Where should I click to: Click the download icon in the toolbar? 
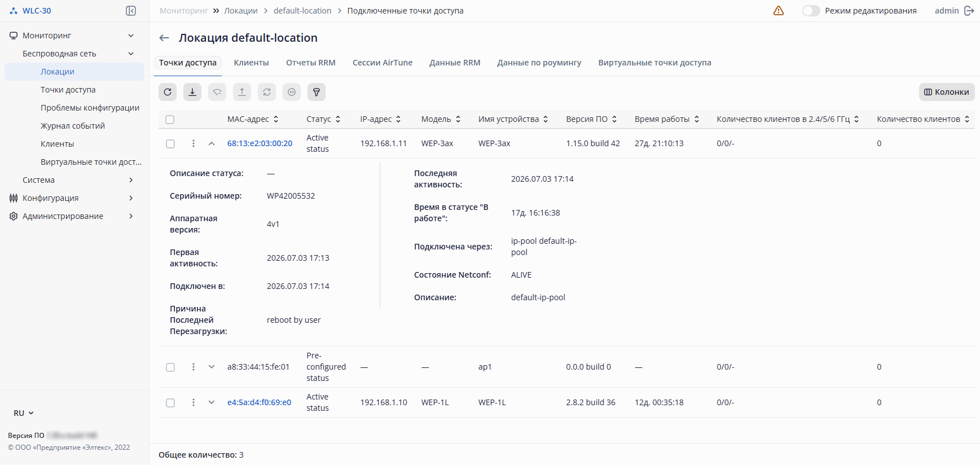[x=192, y=92]
